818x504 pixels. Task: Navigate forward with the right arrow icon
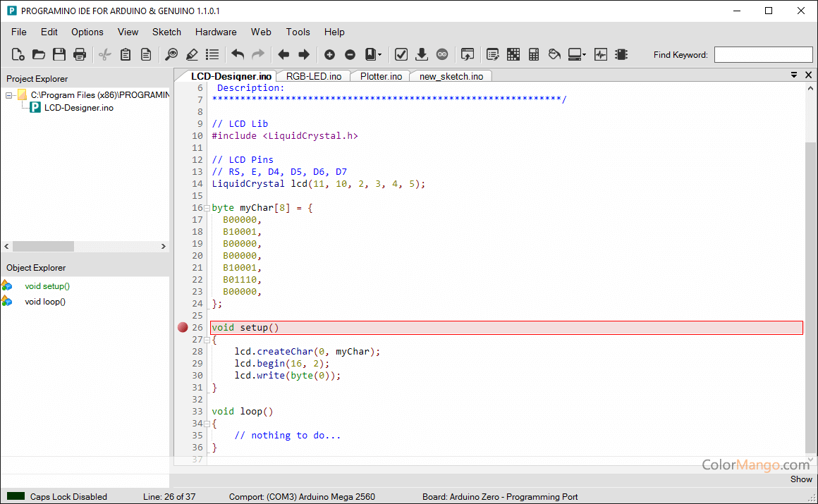click(x=304, y=54)
